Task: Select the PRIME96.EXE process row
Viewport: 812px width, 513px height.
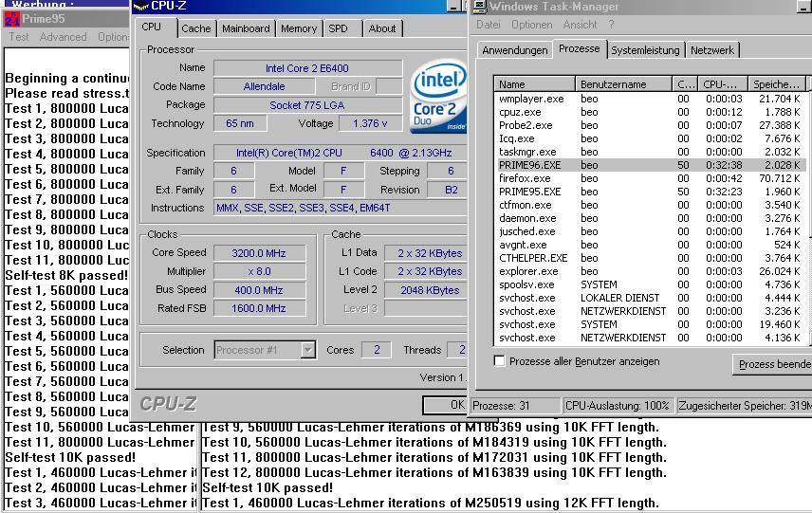Action: point(650,165)
